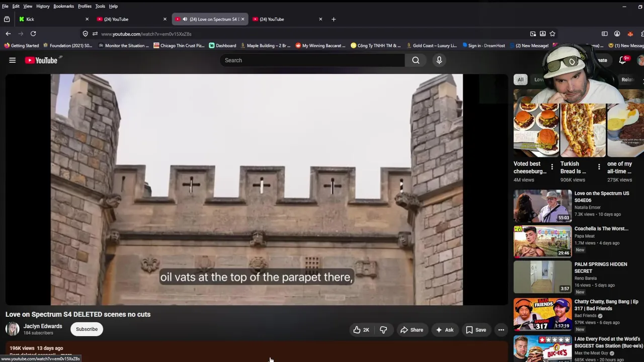
Task: Open the Firefox account icon
Action: click(617, 34)
